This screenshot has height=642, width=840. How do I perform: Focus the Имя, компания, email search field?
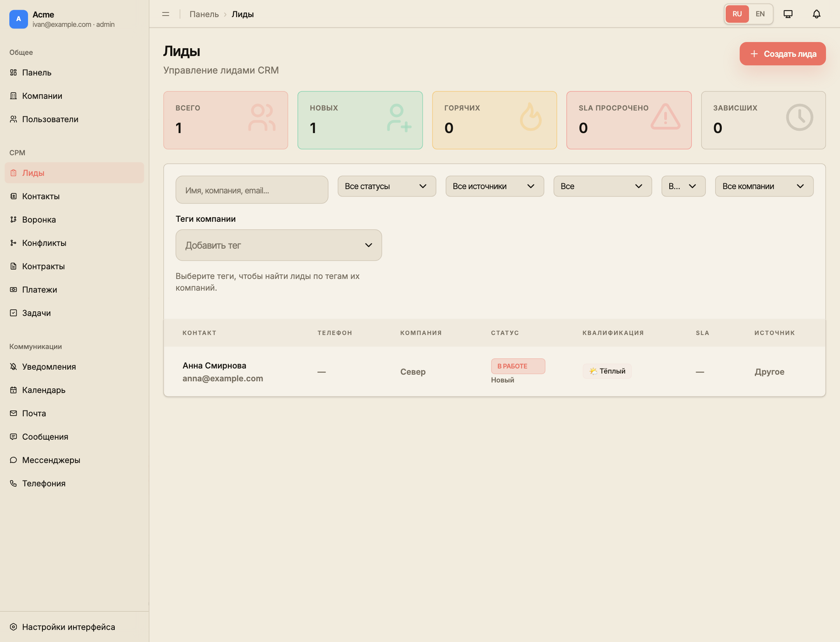[x=252, y=190]
